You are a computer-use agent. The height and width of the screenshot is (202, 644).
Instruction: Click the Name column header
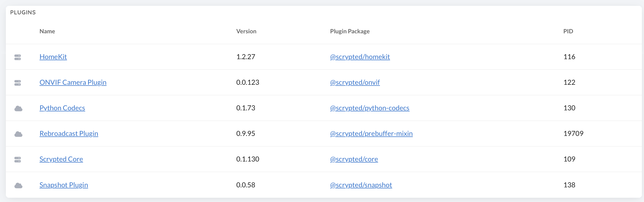(47, 31)
